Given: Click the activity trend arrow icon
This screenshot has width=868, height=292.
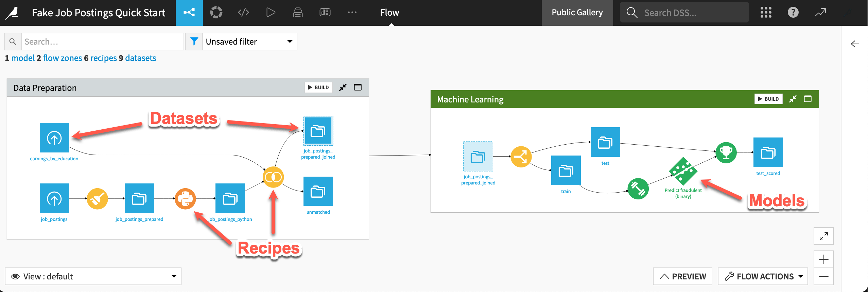Looking at the screenshot, I should (820, 13).
